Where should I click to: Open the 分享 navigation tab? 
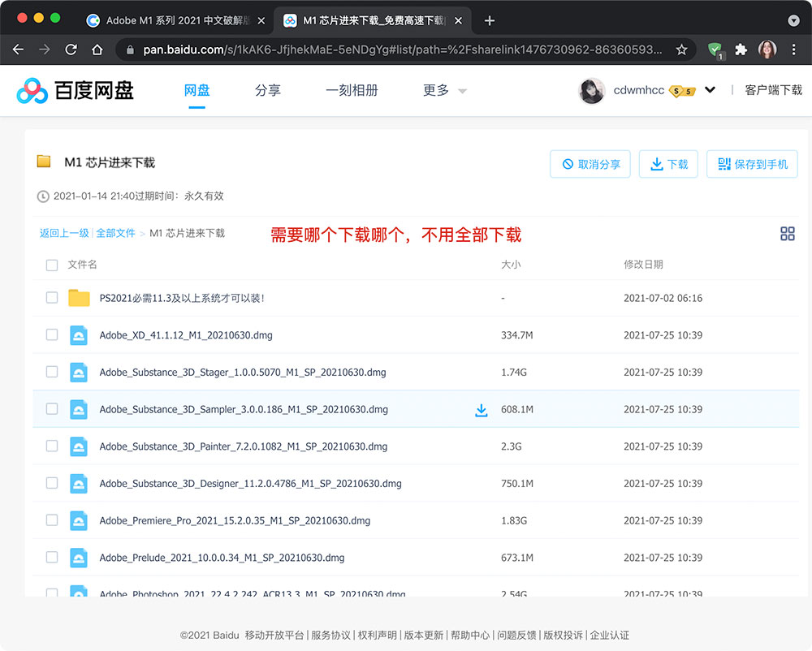268,91
